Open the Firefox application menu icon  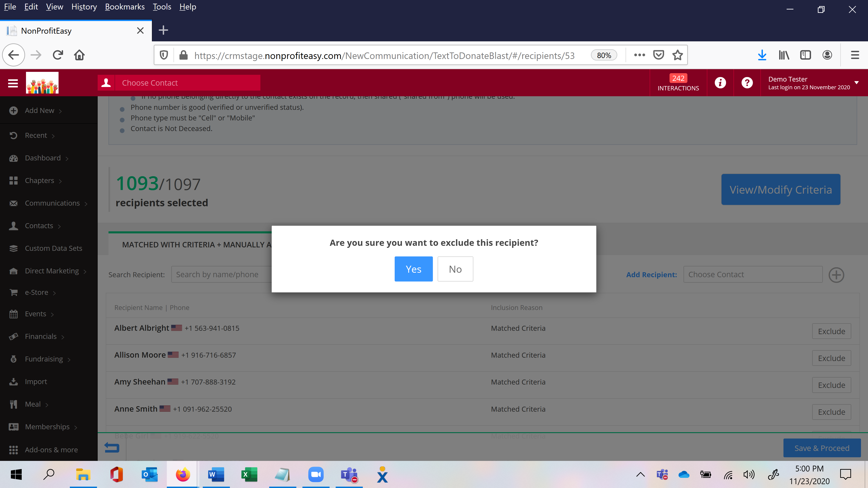click(x=855, y=55)
